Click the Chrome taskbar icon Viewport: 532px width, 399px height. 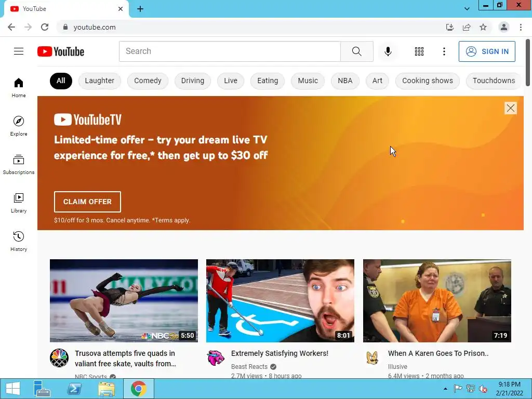(x=138, y=389)
